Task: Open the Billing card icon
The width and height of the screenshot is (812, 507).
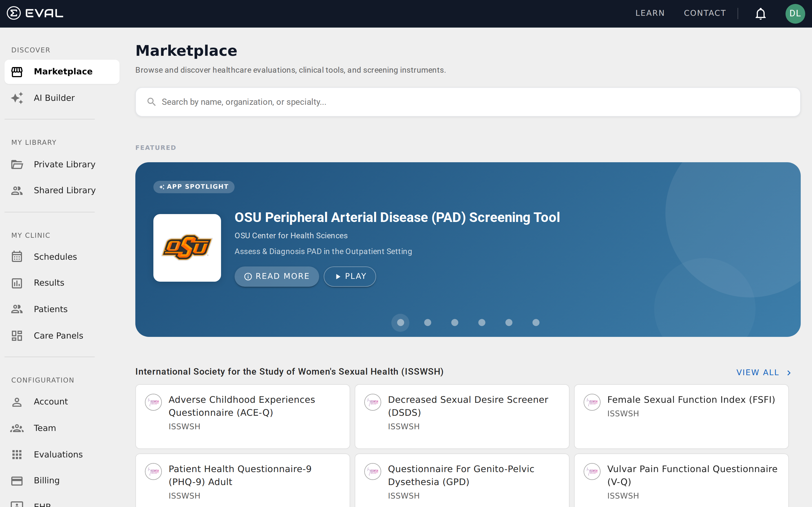Action: click(17, 480)
